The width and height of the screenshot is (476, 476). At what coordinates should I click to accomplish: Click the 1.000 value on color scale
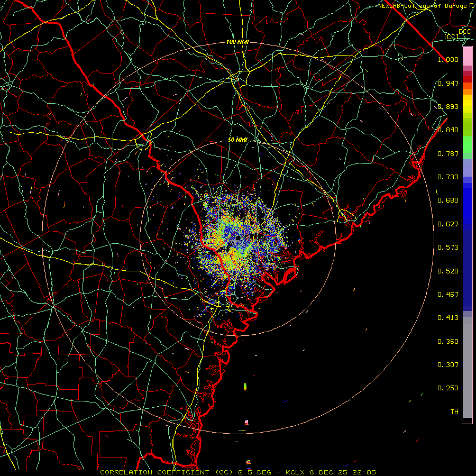[448, 59]
